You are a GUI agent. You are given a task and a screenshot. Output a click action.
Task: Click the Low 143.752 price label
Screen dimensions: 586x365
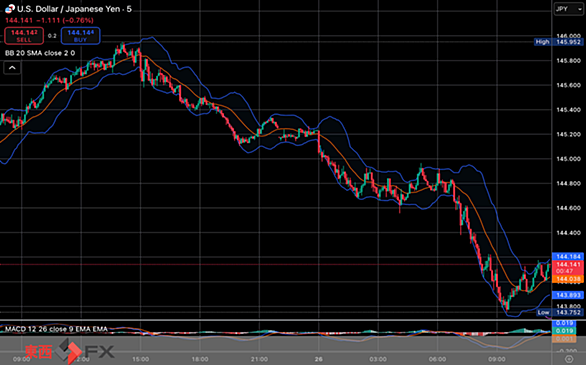[x=559, y=312]
